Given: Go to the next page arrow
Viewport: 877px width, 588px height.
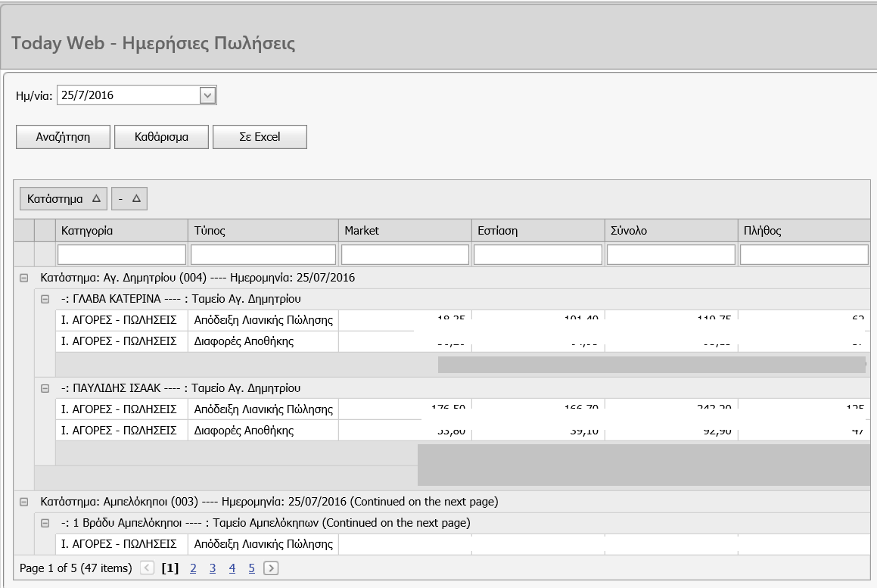Looking at the screenshot, I should (271, 568).
